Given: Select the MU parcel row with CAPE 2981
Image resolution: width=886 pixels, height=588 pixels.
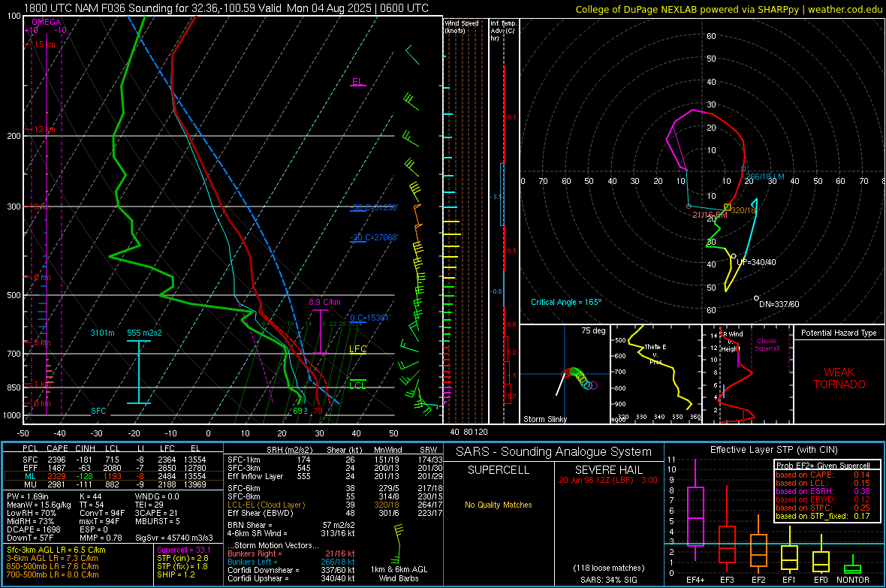Looking at the screenshot, I should [113, 484].
